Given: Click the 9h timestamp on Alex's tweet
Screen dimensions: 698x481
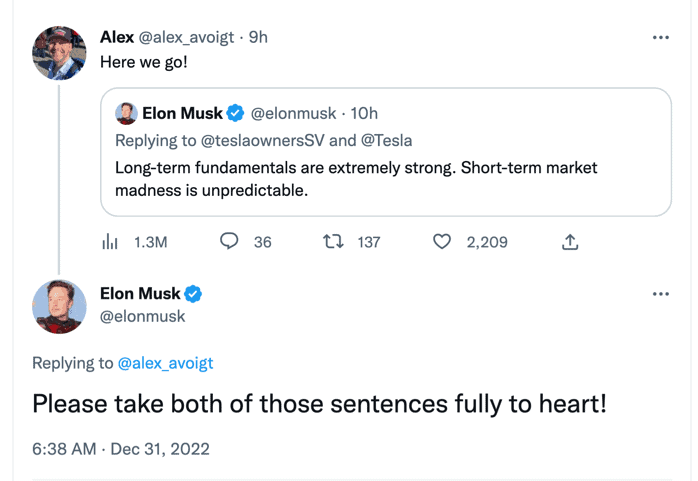Looking at the screenshot, I should click(x=258, y=37).
